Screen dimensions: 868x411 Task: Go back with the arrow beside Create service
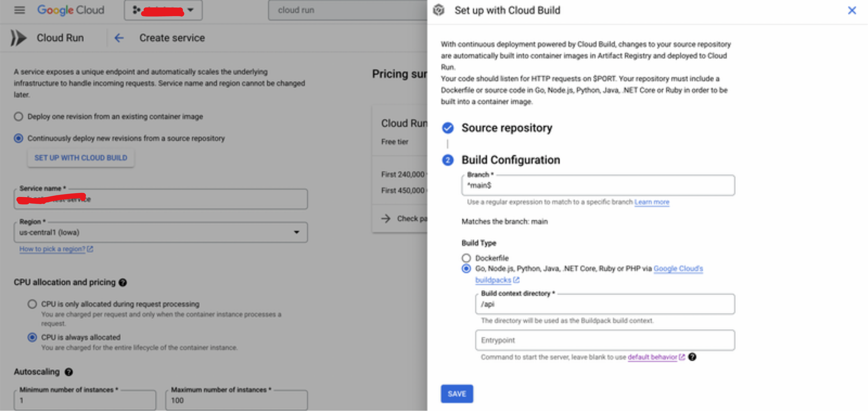point(119,38)
